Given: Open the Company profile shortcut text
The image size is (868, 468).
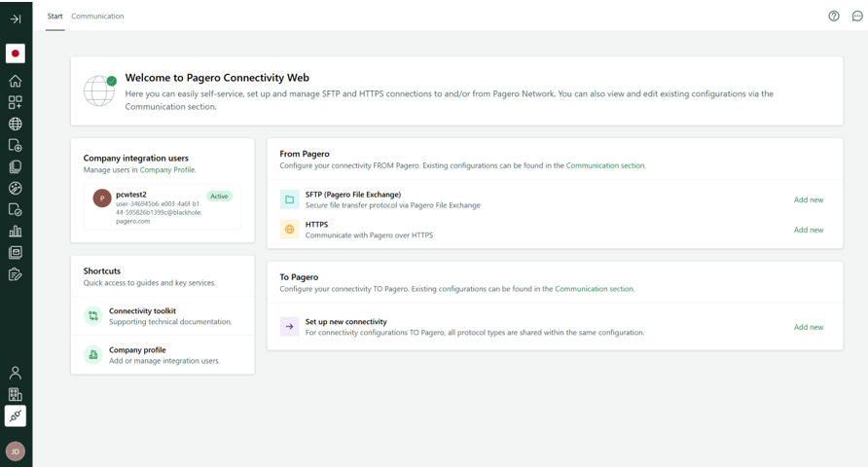Looking at the screenshot, I should click(137, 350).
